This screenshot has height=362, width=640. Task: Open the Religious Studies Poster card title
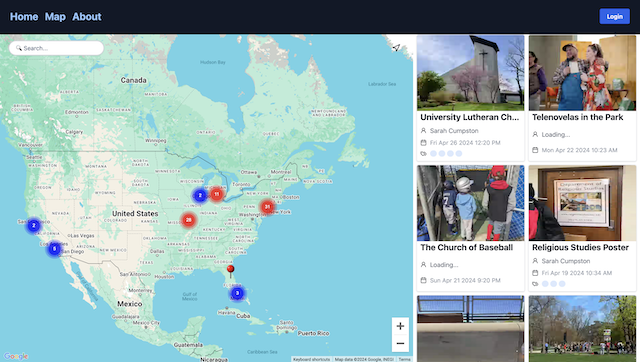580,247
